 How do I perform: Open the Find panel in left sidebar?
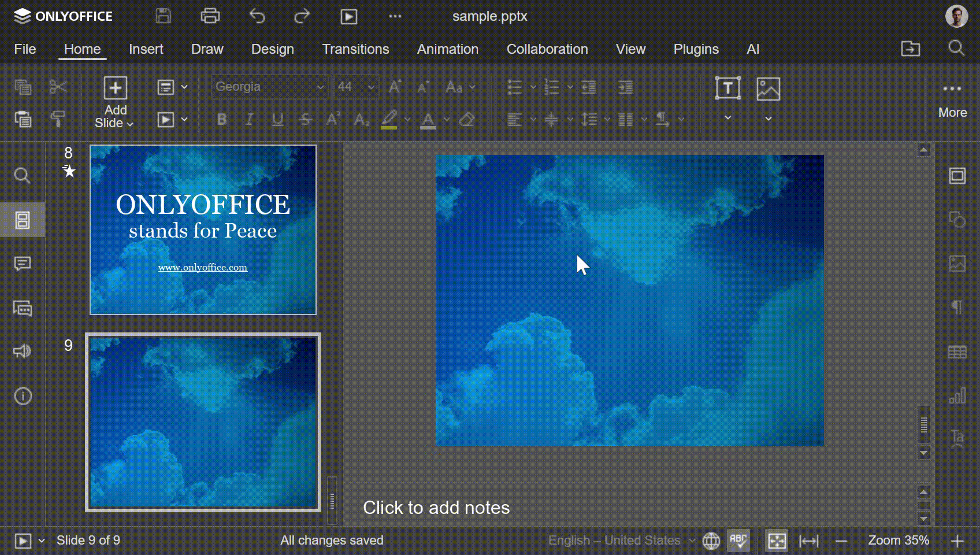tap(23, 176)
